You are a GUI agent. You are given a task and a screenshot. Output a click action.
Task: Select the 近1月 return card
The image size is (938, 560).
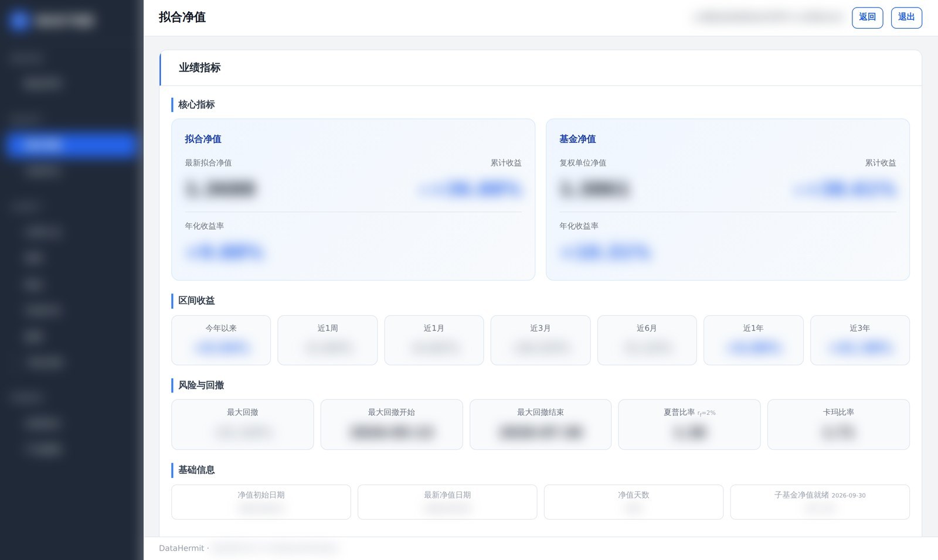click(434, 340)
